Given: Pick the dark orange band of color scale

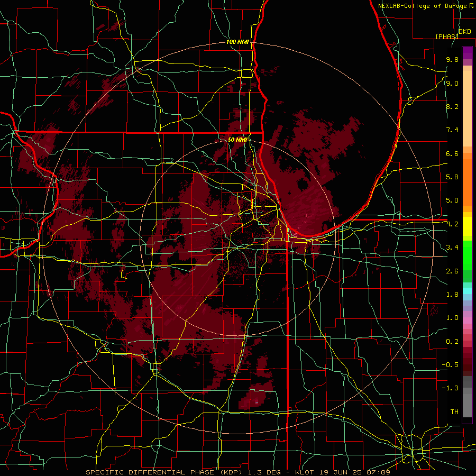Looking at the screenshot, I should [467, 182].
